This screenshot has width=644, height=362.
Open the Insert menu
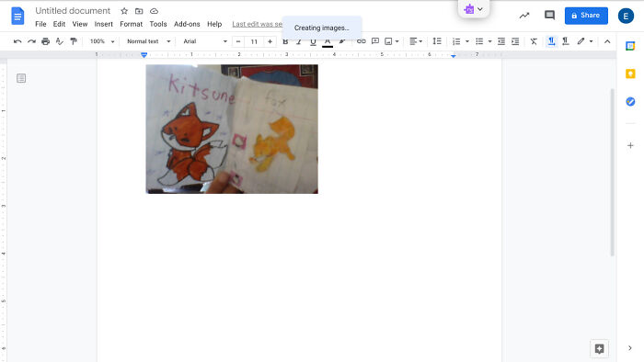pos(103,24)
